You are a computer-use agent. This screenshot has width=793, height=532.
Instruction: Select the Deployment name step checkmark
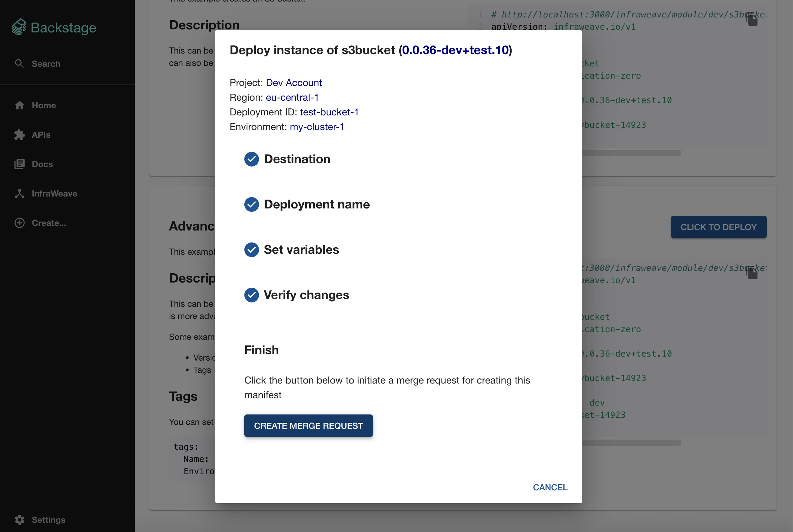pos(251,204)
